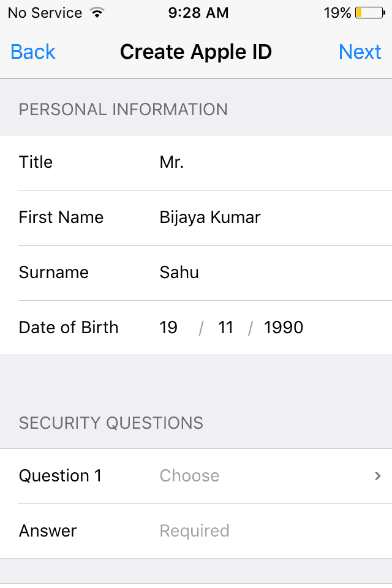Choose a security question for Question 1
Screen dimensions: 392x588
(x=196, y=476)
